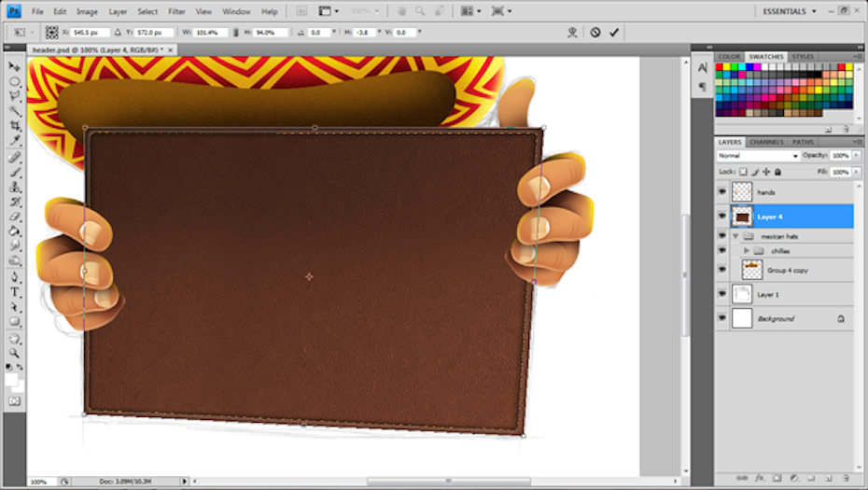Select the Move tool in the toolbox

15,67
